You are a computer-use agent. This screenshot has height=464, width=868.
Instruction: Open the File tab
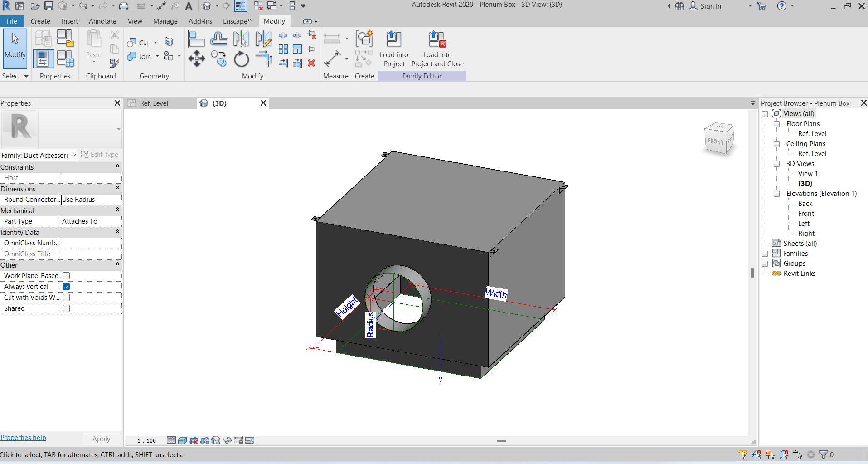pos(12,21)
